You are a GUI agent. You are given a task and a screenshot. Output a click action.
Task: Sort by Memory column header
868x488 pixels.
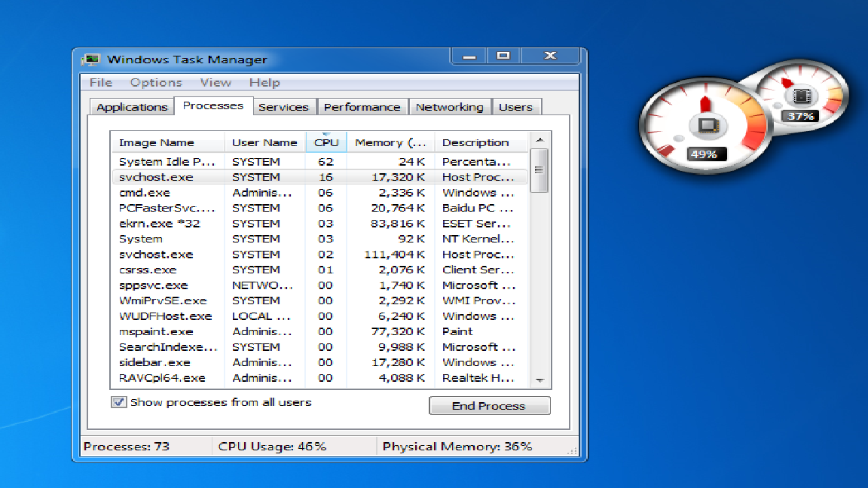pos(390,142)
